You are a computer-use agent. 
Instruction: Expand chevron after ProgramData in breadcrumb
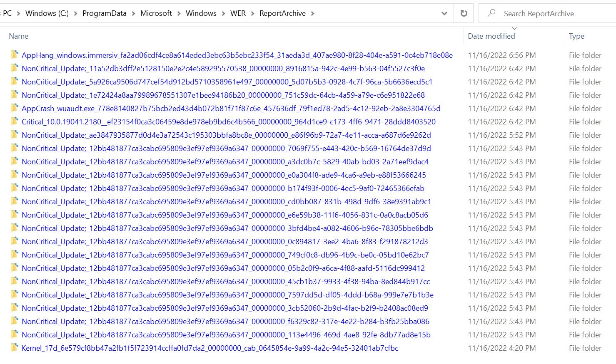[x=133, y=13]
